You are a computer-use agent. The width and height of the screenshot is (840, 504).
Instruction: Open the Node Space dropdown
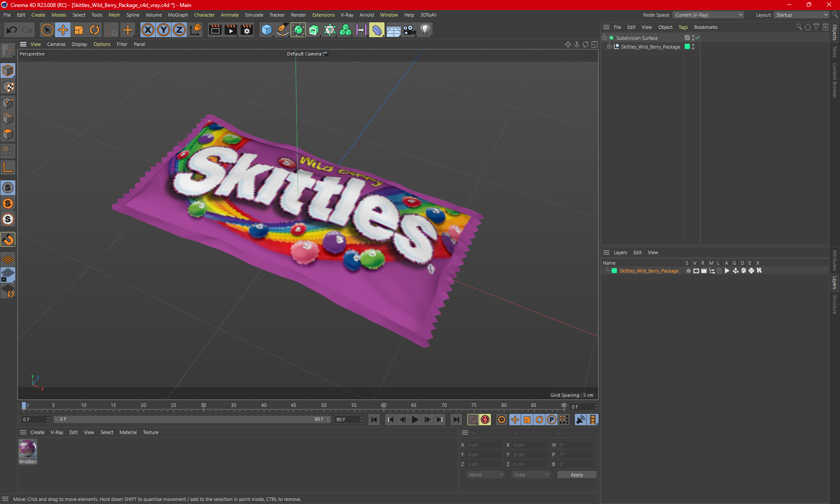(x=708, y=15)
